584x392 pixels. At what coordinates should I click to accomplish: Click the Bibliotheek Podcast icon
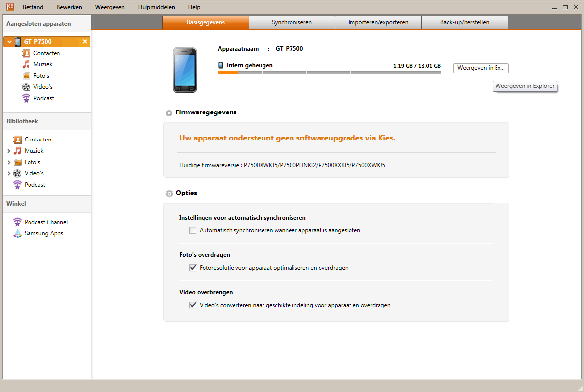[x=18, y=185]
